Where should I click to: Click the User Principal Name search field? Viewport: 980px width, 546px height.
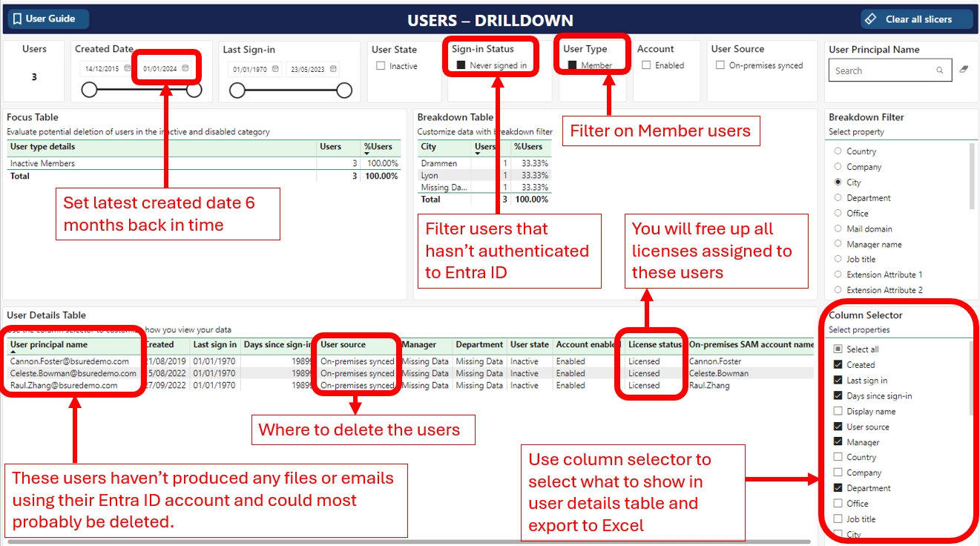pyautogui.click(x=883, y=70)
